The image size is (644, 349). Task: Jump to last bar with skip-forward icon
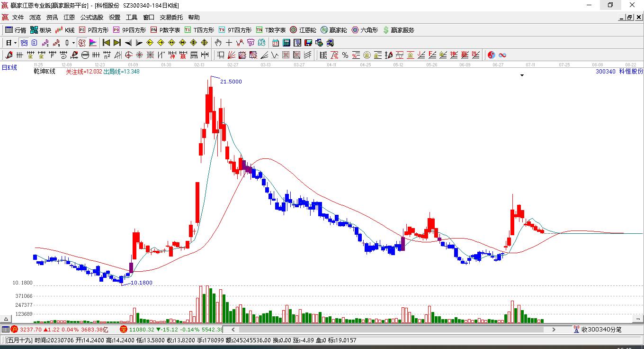[117, 43]
